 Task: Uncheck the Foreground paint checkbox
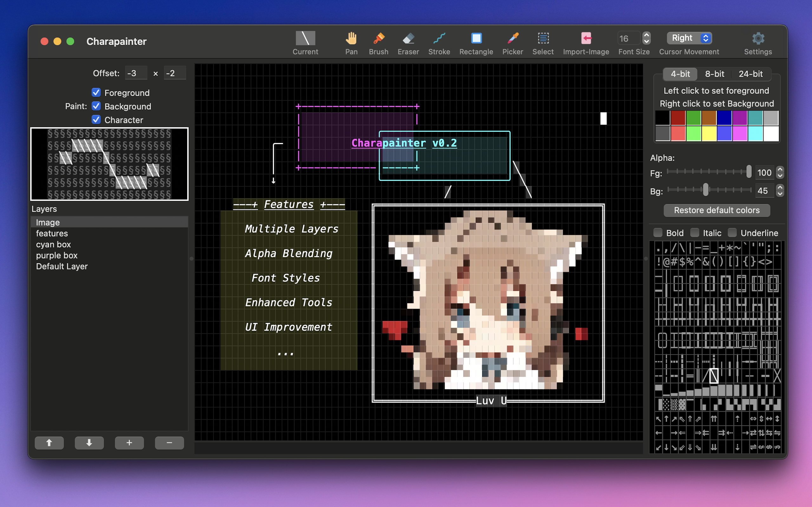[96, 92]
